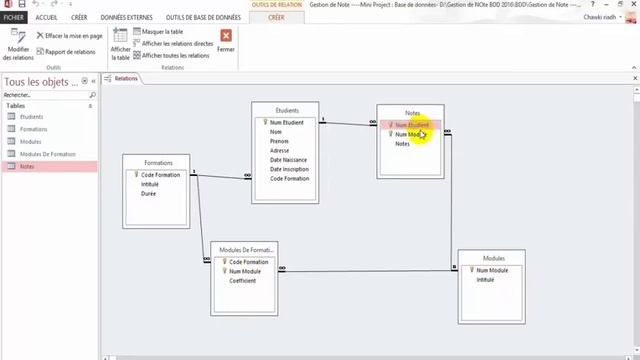Screen dimensions: 640x360
Task: Click Modules table title in diagram
Action: (x=494, y=258)
